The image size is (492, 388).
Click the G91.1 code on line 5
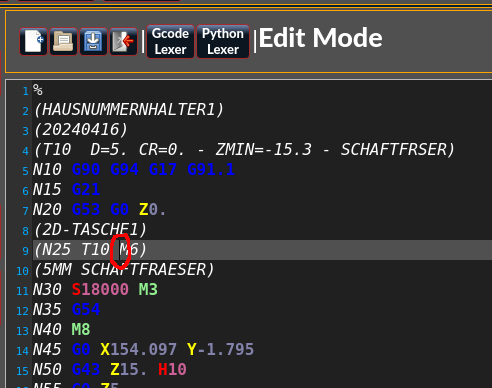[x=211, y=170]
